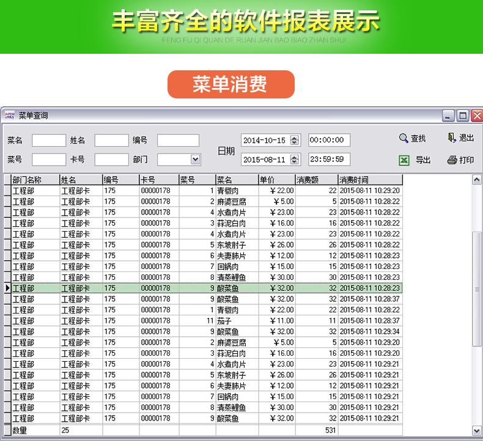Click the app icon in the title bar
The width and height of the screenshot is (483, 448).
click(x=9, y=116)
